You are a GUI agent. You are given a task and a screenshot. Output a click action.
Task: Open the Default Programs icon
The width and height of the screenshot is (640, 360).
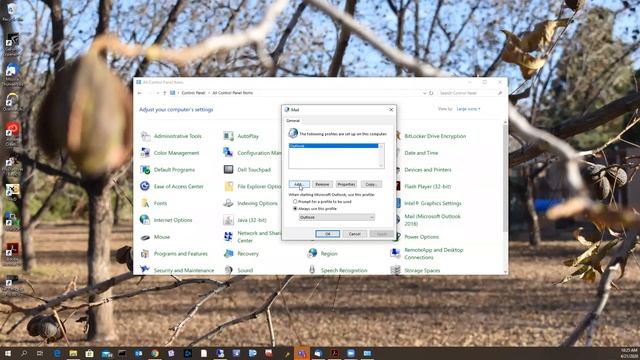click(x=145, y=169)
